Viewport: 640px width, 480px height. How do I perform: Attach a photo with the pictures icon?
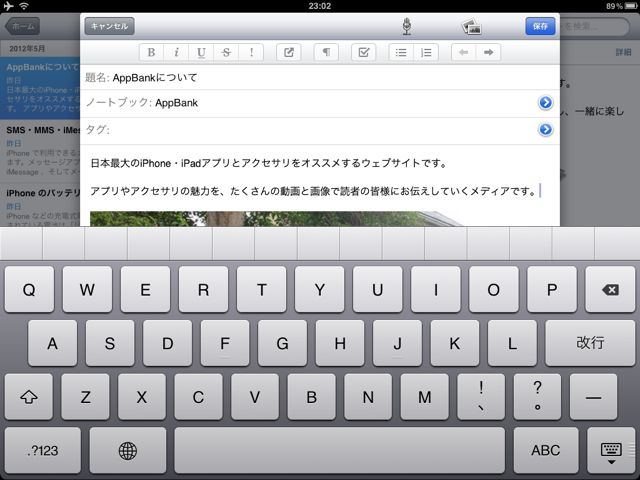[471, 27]
